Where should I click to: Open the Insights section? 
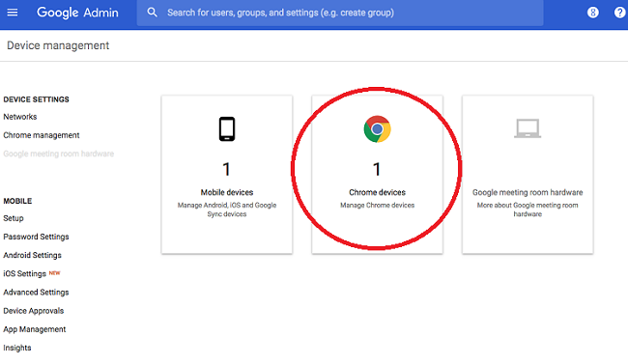[17, 348]
